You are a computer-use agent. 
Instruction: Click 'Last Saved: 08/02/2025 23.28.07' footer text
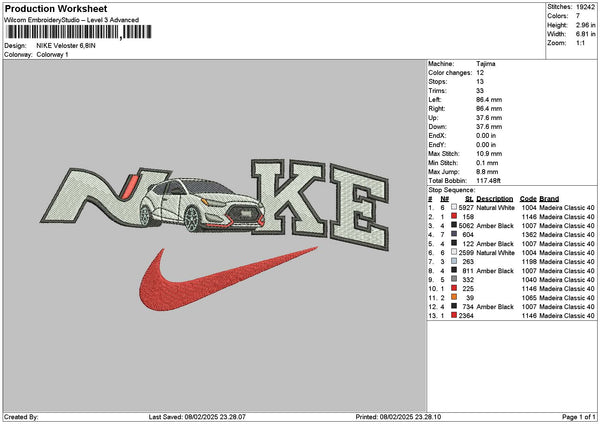coord(197,417)
